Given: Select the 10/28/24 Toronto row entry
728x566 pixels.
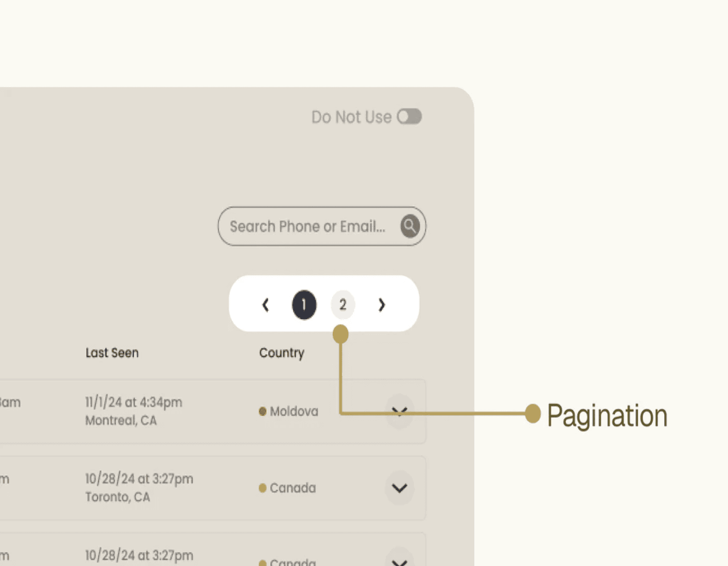Looking at the screenshot, I should tap(213, 488).
